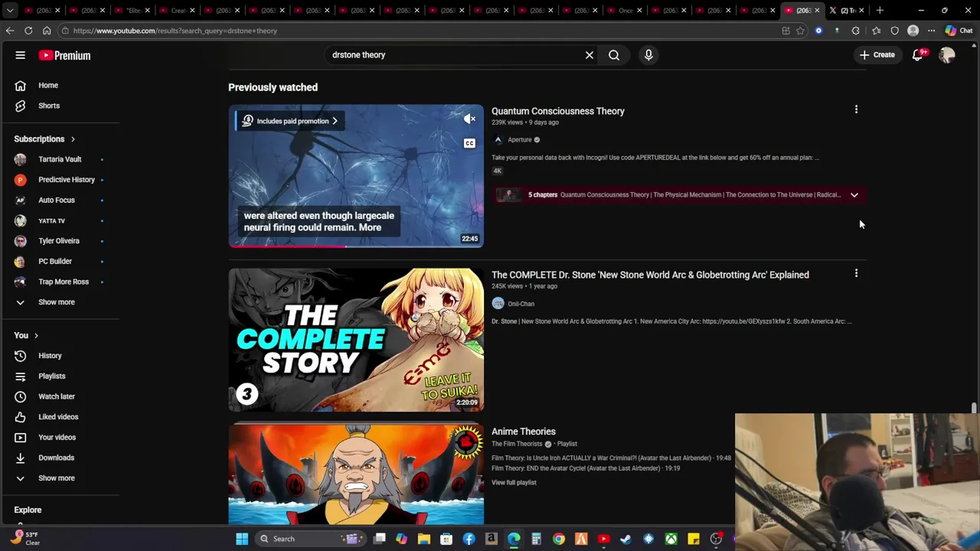The height and width of the screenshot is (551, 980).
Task: Open the Create menu
Action: click(877, 55)
